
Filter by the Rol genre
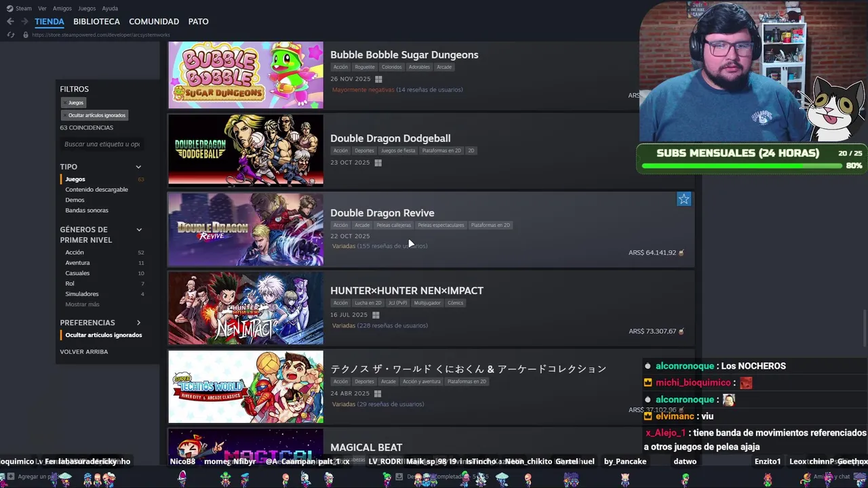70,283
